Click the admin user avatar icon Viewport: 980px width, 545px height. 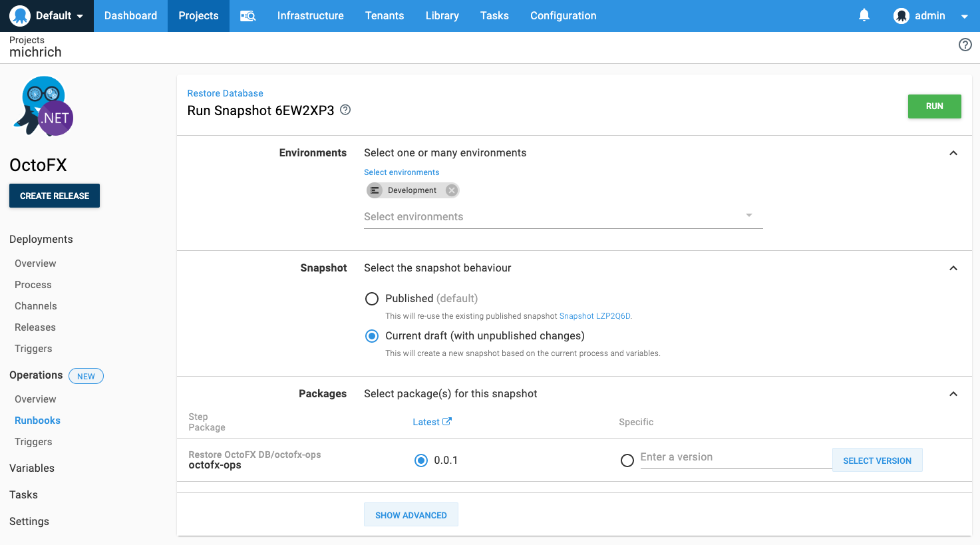(901, 16)
